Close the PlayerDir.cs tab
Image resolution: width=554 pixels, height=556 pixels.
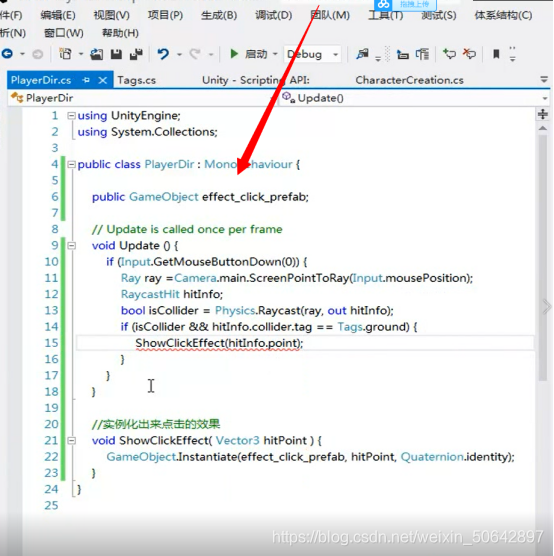point(103,80)
